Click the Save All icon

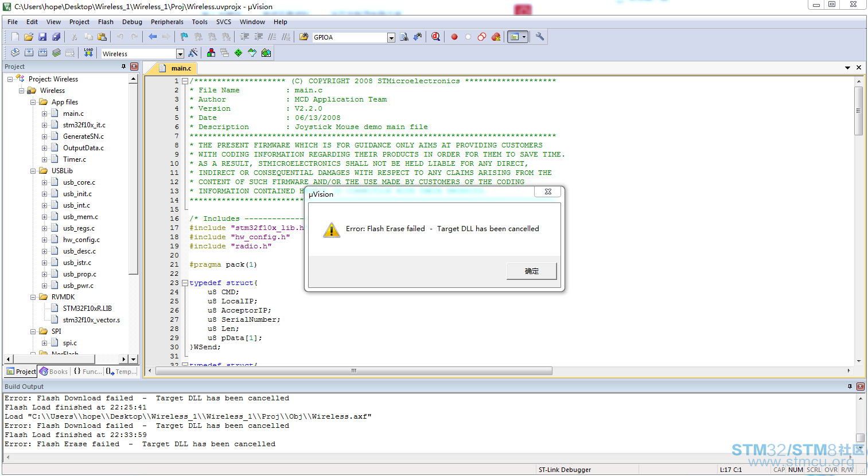(56, 37)
